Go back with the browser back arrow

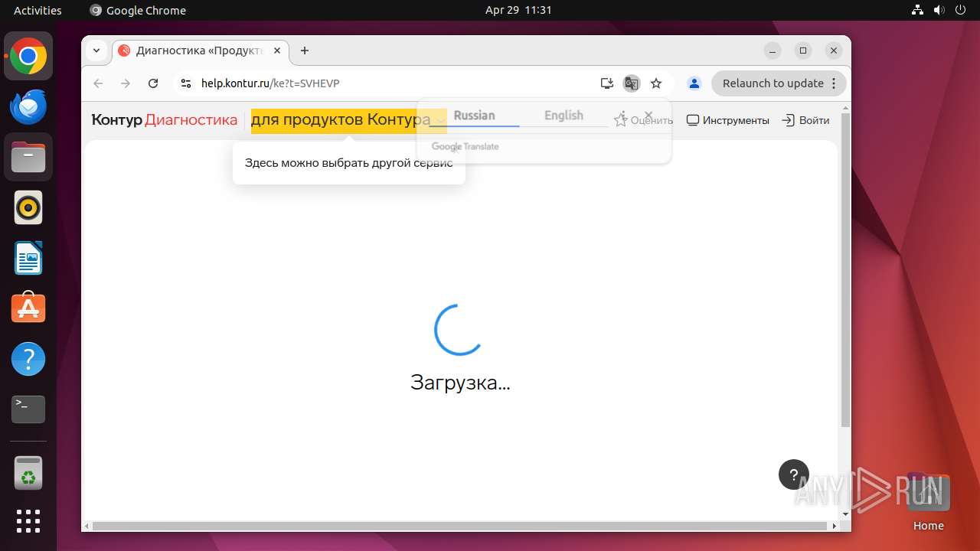pos(98,83)
